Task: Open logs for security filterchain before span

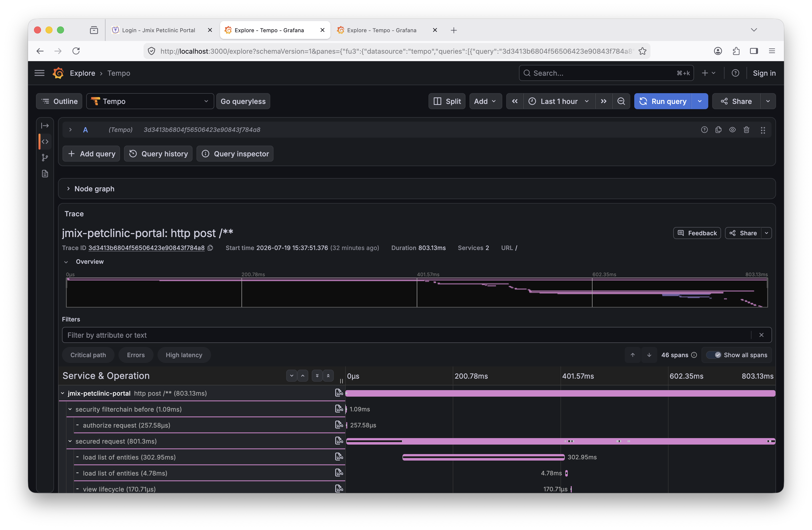Action: tap(339, 409)
